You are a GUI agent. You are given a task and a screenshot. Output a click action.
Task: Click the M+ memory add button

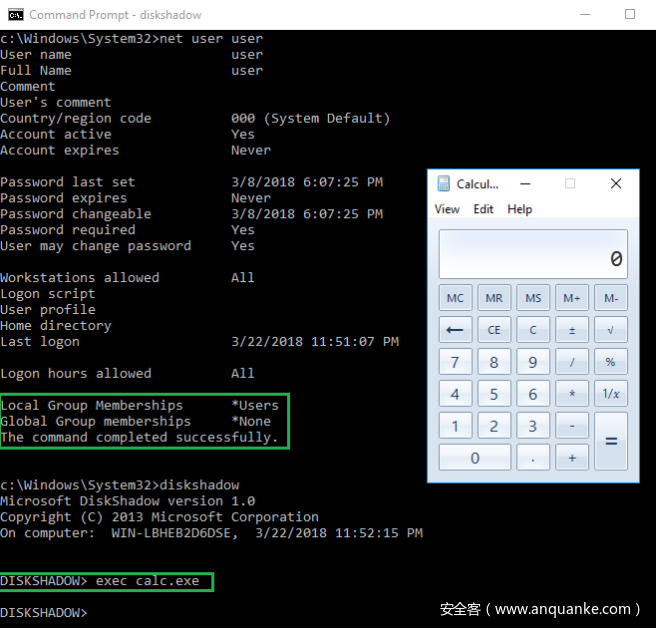pyautogui.click(x=572, y=298)
